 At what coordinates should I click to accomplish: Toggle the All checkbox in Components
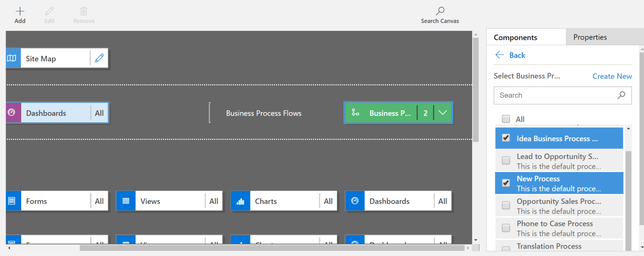coord(506,119)
